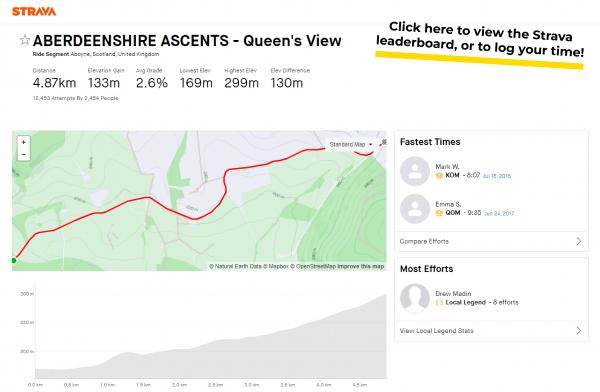Image resolution: width=600 pixels, height=392 pixels.
Task: Click Drew Madin's profile picture
Action: [415, 298]
